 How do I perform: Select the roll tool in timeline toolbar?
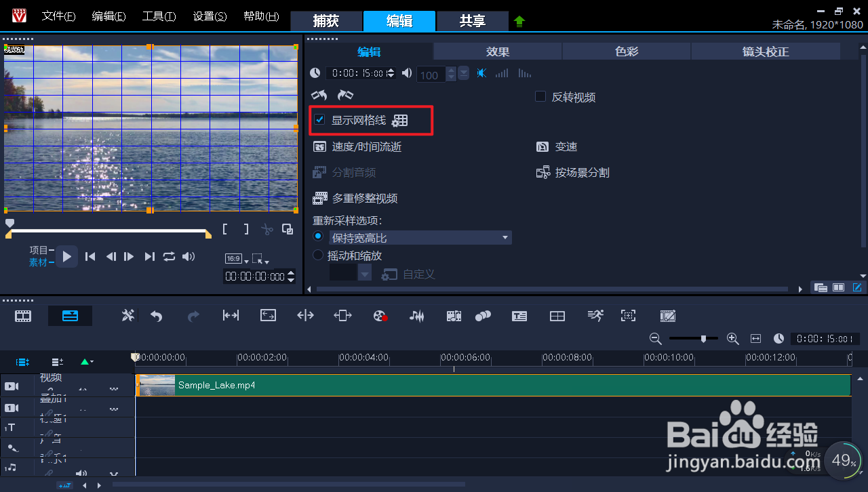pyautogui.click(x=305, y=316)
